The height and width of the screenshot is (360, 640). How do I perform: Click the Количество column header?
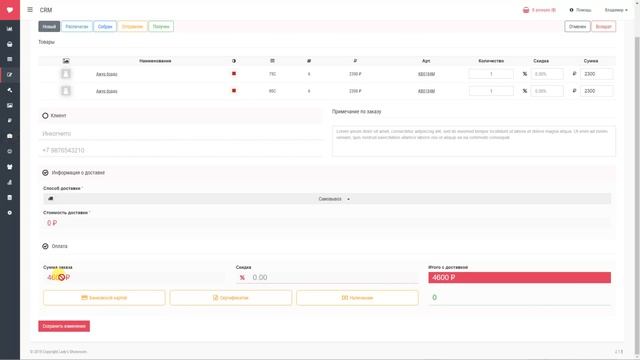tap(491, 61)
